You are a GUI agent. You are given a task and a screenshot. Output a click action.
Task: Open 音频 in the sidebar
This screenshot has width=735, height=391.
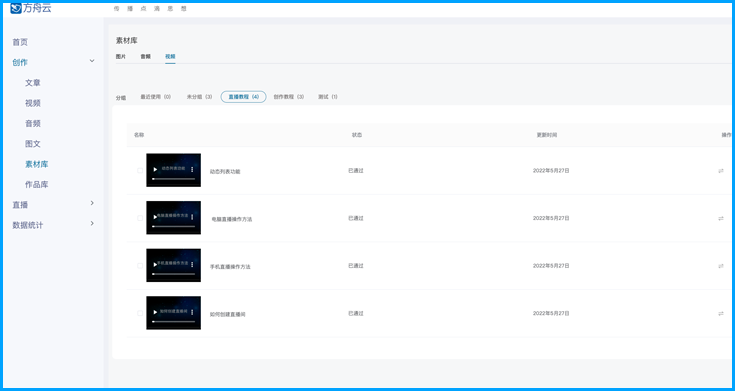[33, 123]
